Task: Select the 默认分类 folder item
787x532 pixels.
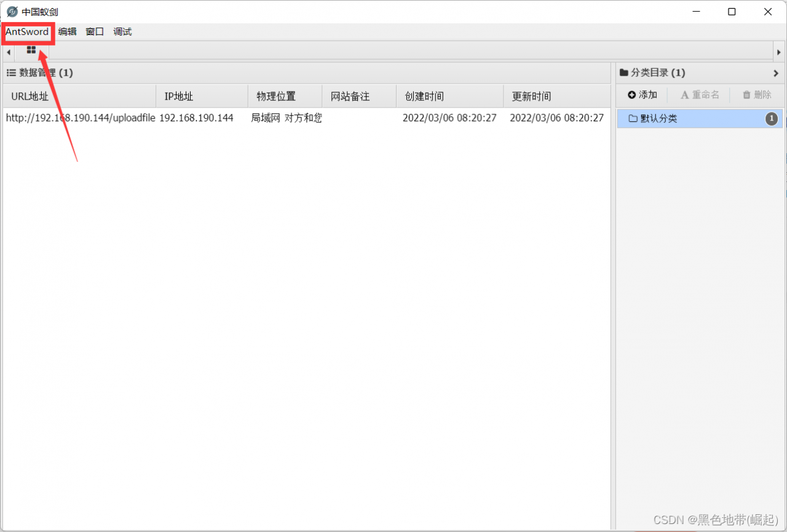Action: click(x=700, y=119)
